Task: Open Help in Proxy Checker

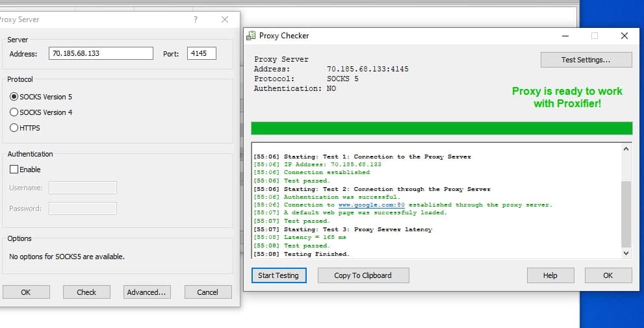Action: point(550,275)
